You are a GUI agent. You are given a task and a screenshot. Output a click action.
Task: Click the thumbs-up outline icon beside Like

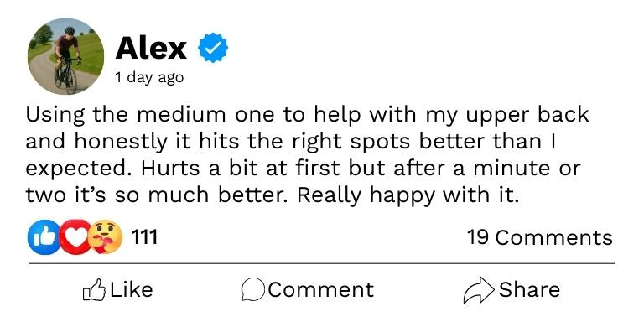tap(94, 290)
